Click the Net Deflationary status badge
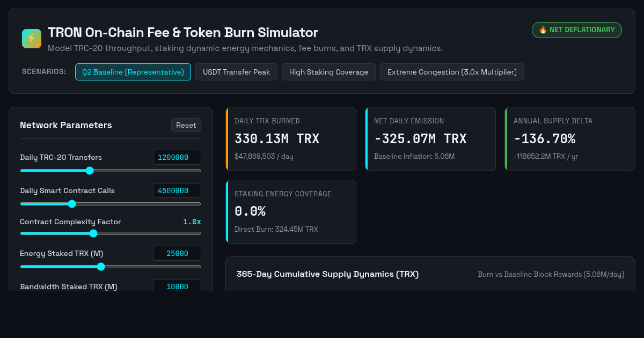The height and width of the screenshot is (338, 644). (577, 30)
